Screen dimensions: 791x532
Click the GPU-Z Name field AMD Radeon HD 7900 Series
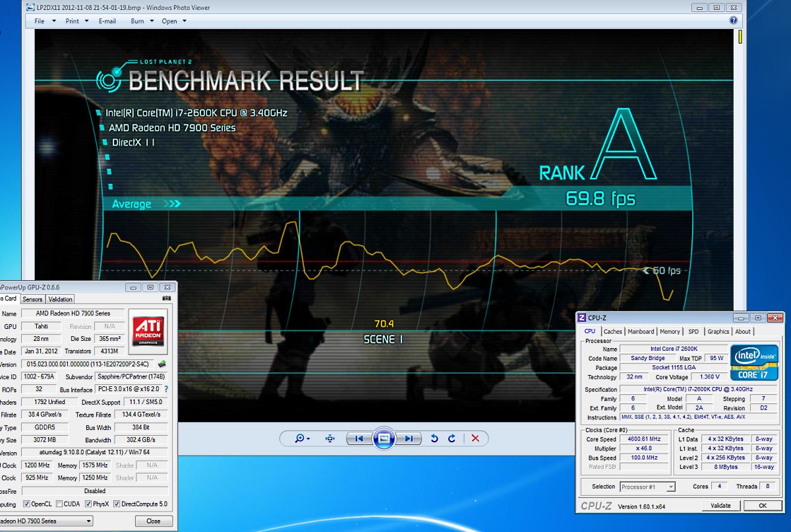(73, 314)
